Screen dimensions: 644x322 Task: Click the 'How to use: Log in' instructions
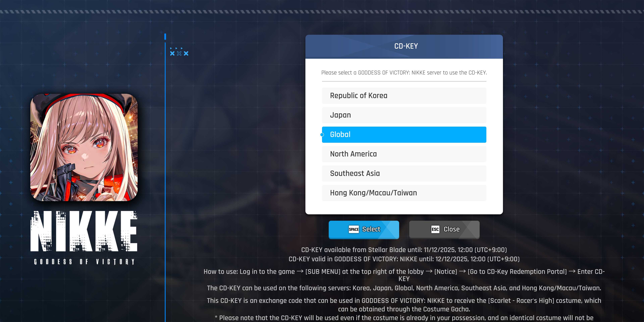click(404, 275)
